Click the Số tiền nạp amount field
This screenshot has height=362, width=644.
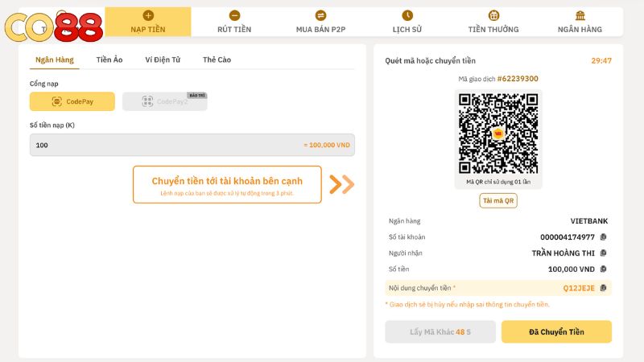point(192,145)
